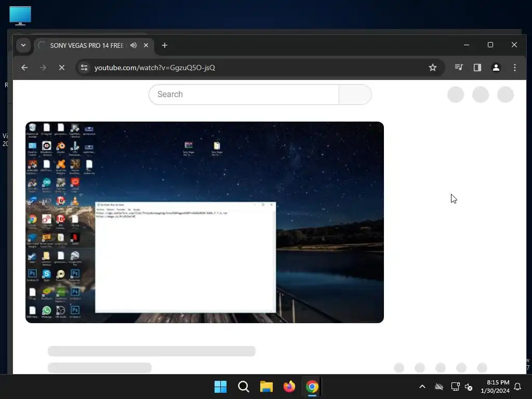Screen dimensions: 532x399
Task: Show hidden tray icons chevron
Action: pyautogui.click(x=422, y=387)
